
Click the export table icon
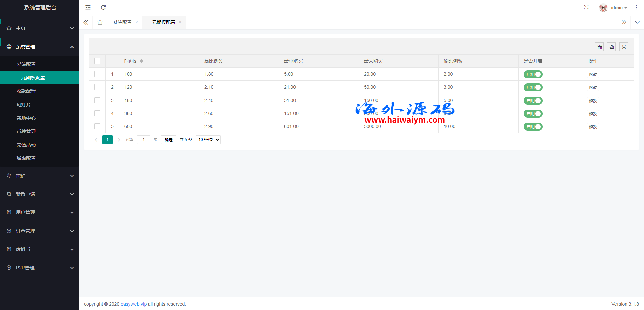point(612,47)
